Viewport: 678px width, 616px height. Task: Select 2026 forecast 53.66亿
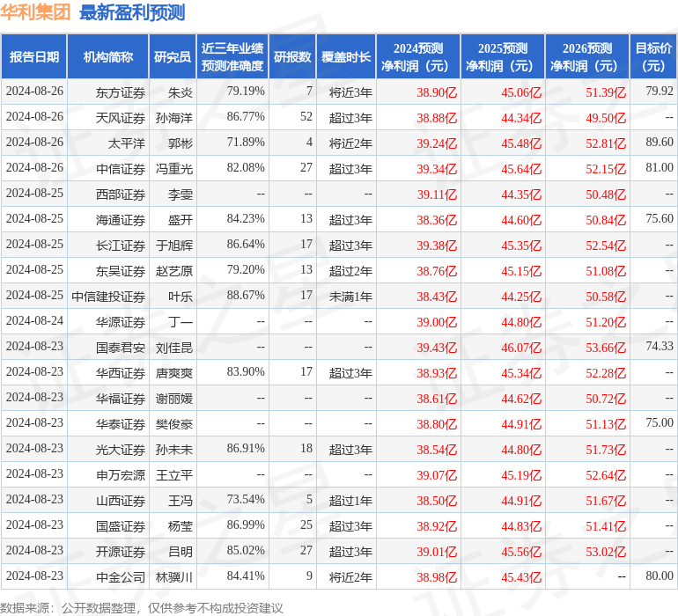[x=606, y=348]
